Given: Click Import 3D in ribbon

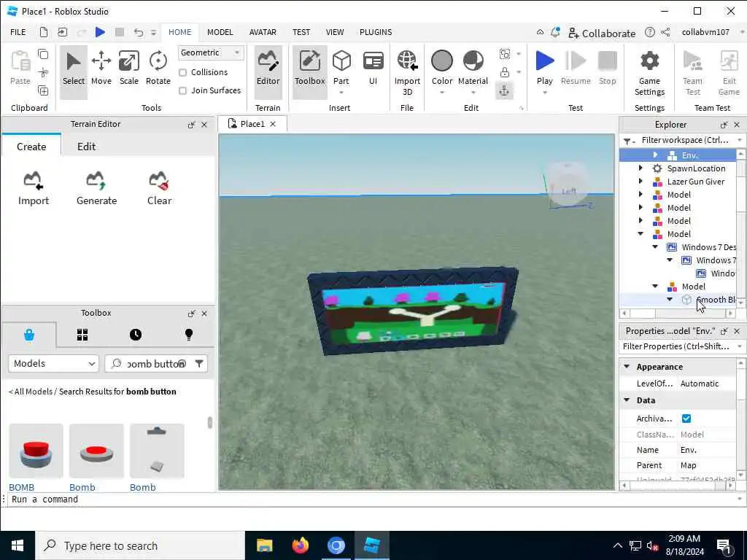Looking at the screenshot, I should [407, 73].
